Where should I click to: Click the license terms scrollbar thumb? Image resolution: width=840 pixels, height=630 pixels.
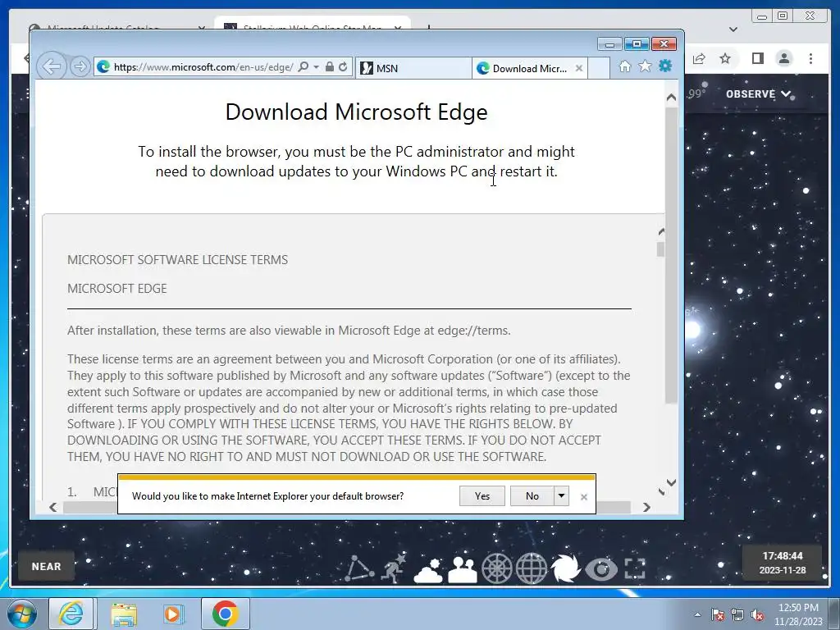point(660,249)
